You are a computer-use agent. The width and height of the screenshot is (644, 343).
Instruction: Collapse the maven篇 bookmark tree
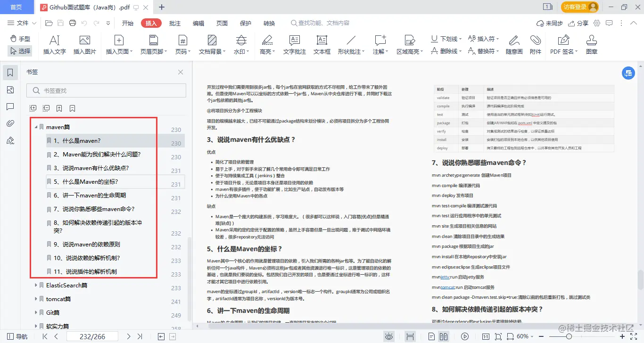(36, 126)
